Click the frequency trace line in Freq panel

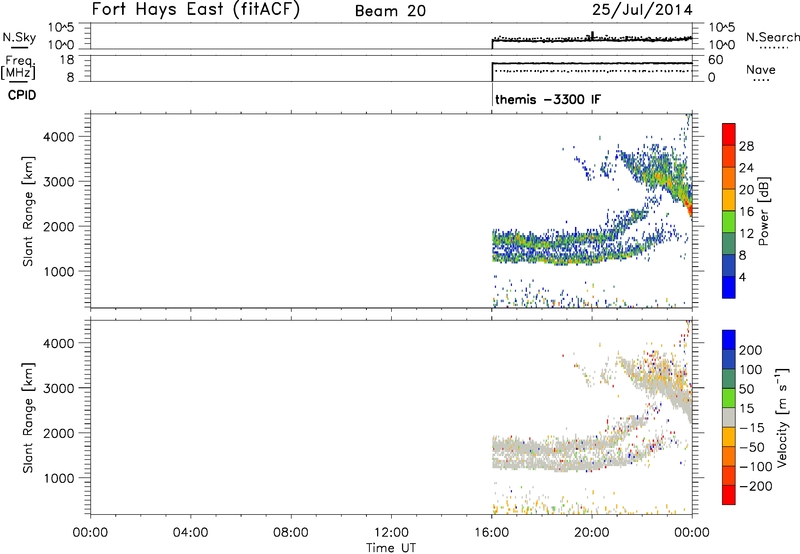click(x=592, y=63)
